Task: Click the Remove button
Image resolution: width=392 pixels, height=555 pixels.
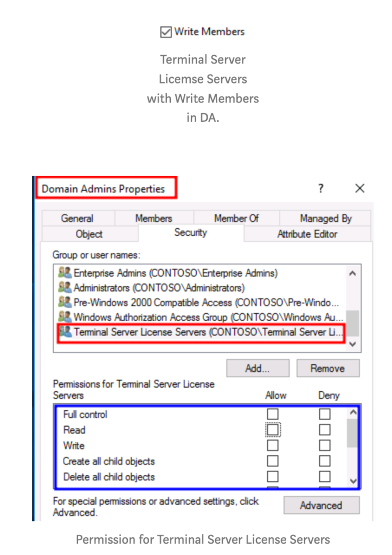Action: pyautogui.click(x=327, y=369)
